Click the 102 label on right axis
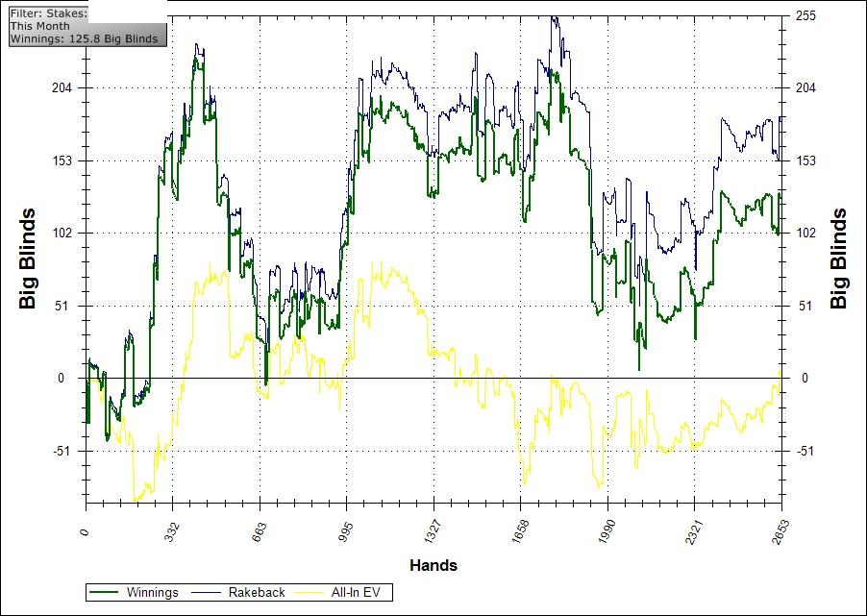 (x=805, y=234)
